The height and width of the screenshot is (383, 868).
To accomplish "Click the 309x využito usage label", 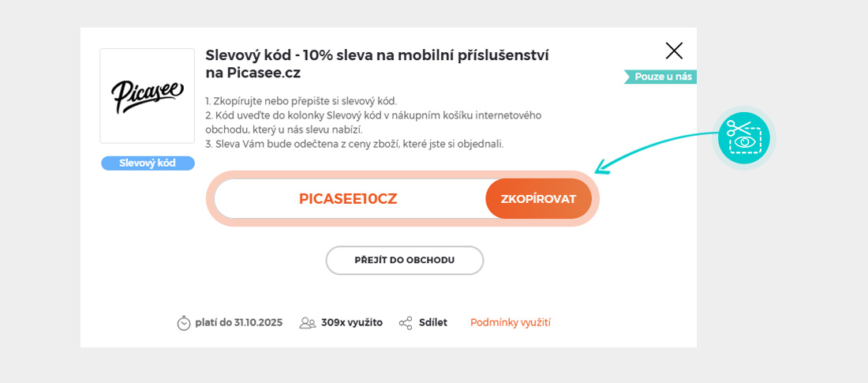I will click(x=351, y=322).
